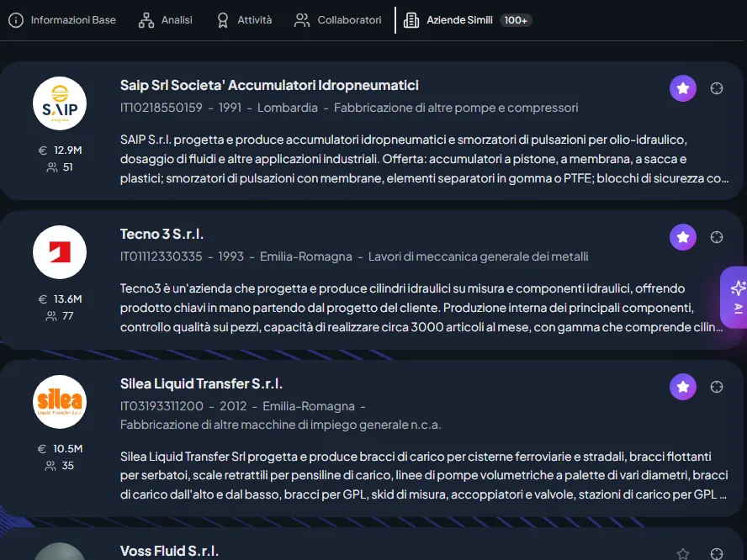Click the Silea Liquid Transfer description paragraph
The height and width of the screenshot is (560, 747).
pyautogui.click(x=424, y=475)
